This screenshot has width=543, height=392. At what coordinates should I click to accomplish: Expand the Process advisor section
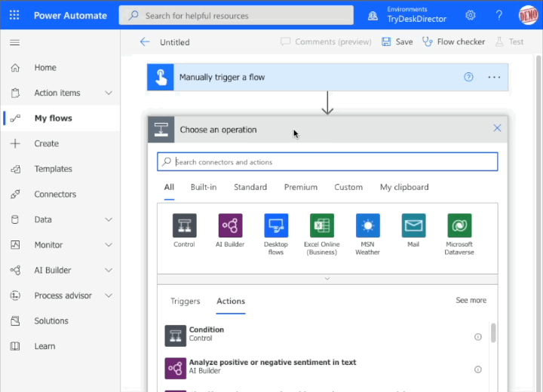point(109,296)
